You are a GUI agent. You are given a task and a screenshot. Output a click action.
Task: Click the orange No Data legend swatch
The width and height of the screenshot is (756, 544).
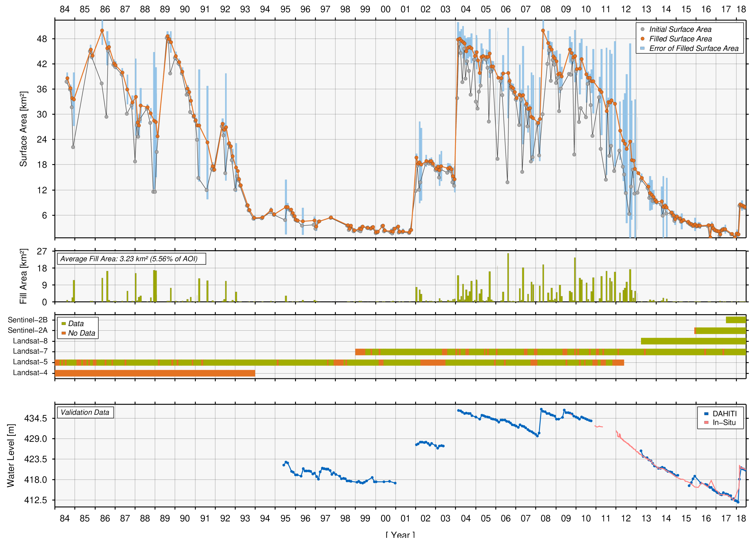pos(63,333)
